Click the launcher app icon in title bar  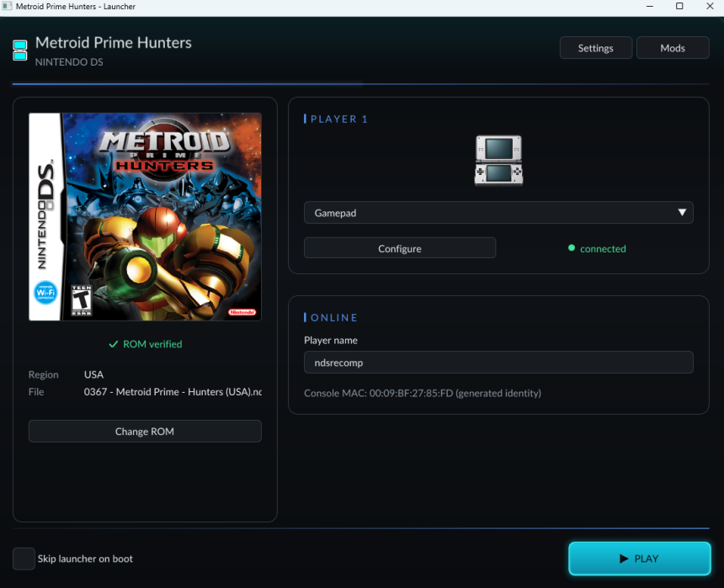[x=7, y=7]
